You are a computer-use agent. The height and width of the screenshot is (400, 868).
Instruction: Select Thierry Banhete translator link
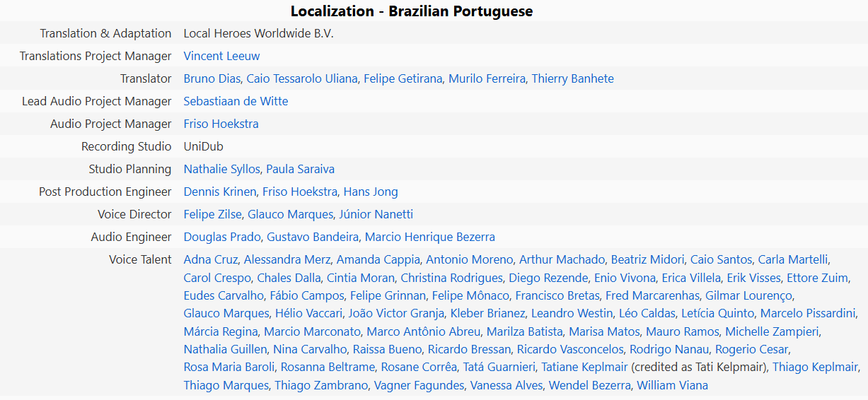[x=572, y=78]
